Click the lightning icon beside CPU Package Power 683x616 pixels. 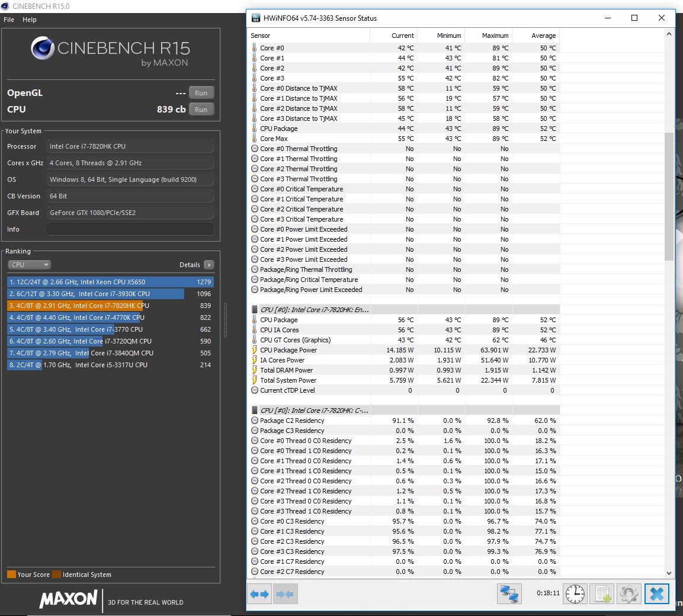click(254, 350)
